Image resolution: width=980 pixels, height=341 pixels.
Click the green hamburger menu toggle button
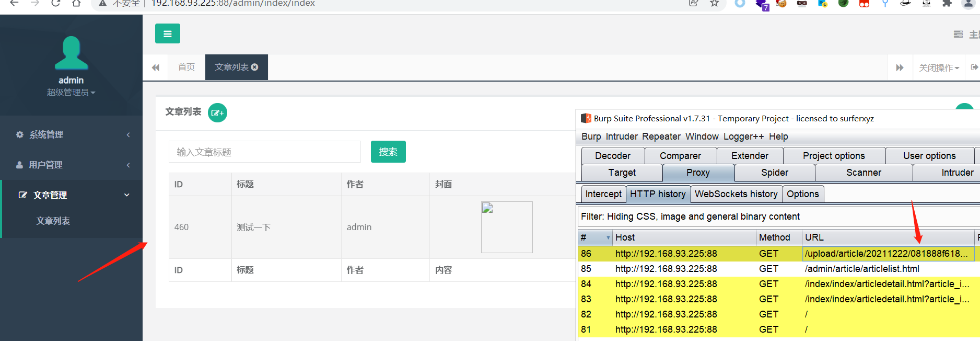pyautogui.click(x=168, y=33)
